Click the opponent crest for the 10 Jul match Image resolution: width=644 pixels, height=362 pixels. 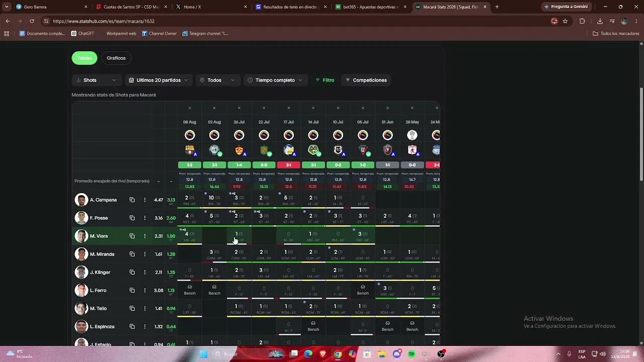tap(338, 150)
